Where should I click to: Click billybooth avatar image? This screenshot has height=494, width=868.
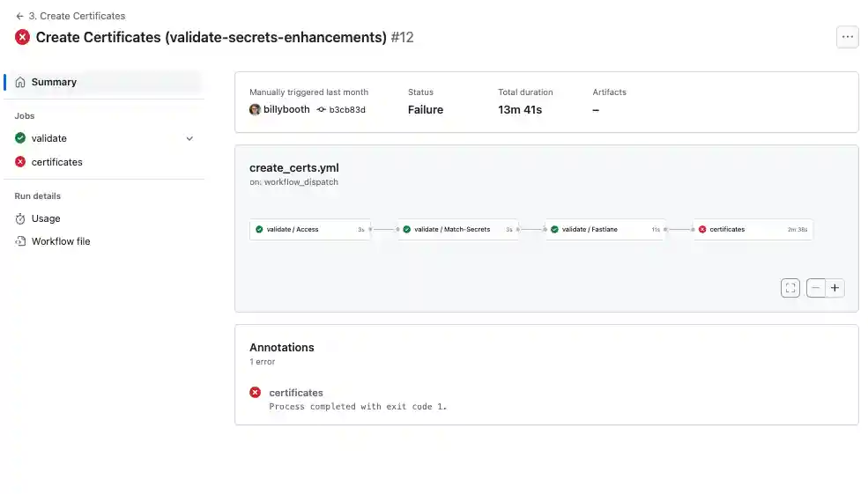(x=255, y=109)
